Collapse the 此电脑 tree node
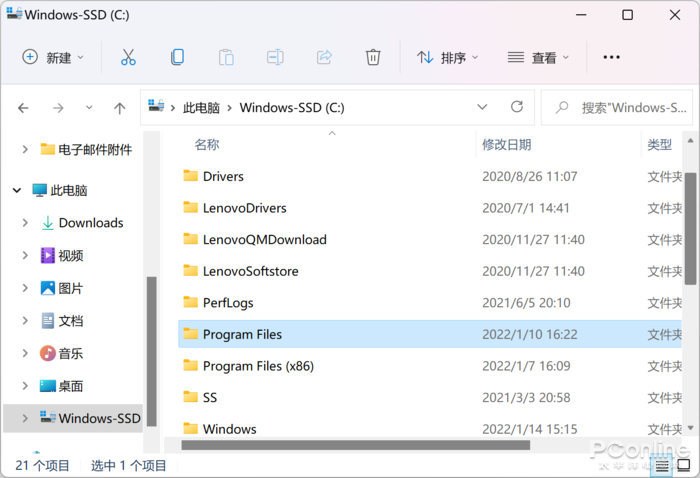 pyautogui.click(x=17, y=190)
